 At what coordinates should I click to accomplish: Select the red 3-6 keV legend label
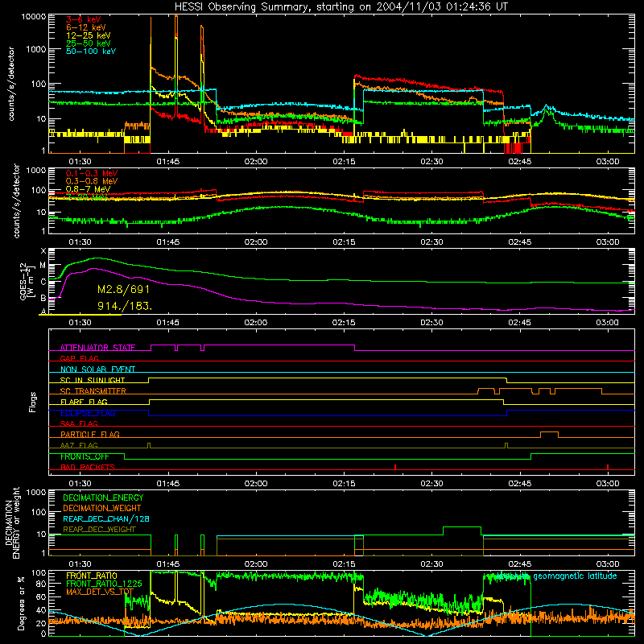pos(84,19)
